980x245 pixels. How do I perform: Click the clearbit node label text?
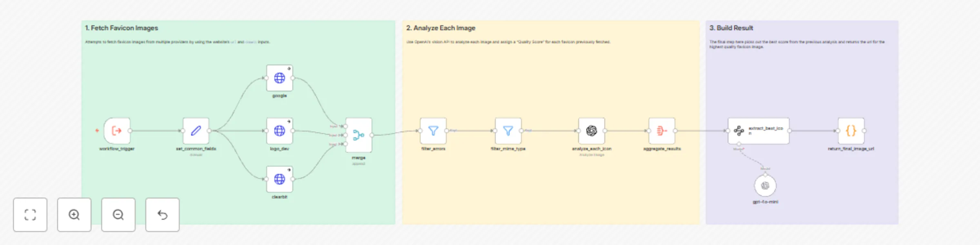click(x=280, y=197)
